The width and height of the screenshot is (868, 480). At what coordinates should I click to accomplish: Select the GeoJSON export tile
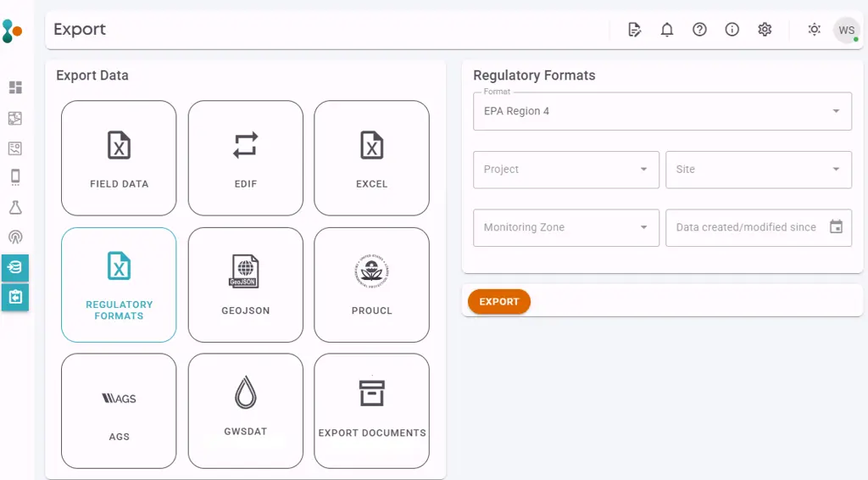tap(245, 285)
